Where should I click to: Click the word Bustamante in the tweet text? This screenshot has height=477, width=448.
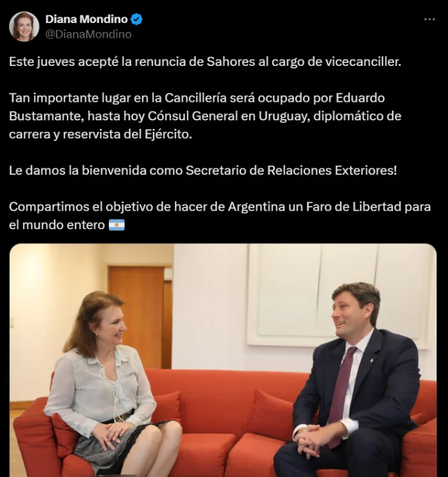pos(47,116)
